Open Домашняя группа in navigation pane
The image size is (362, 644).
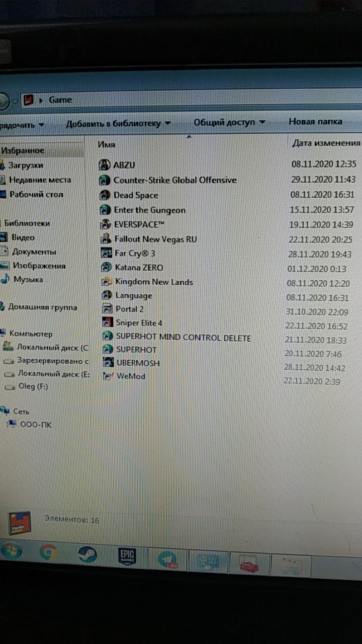pos(42,306)
